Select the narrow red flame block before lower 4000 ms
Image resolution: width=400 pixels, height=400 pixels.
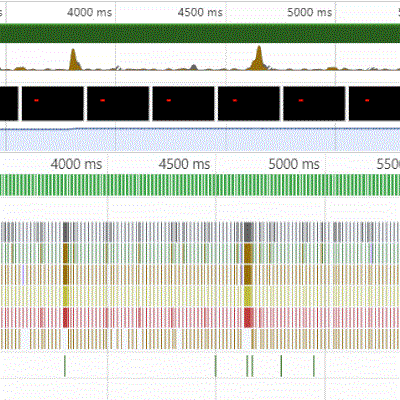point(66,318)
